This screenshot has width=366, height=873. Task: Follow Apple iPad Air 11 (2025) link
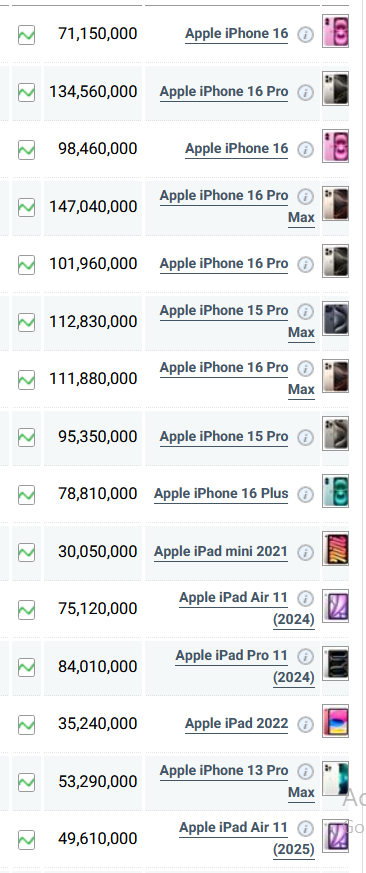[x=246, y=838]
